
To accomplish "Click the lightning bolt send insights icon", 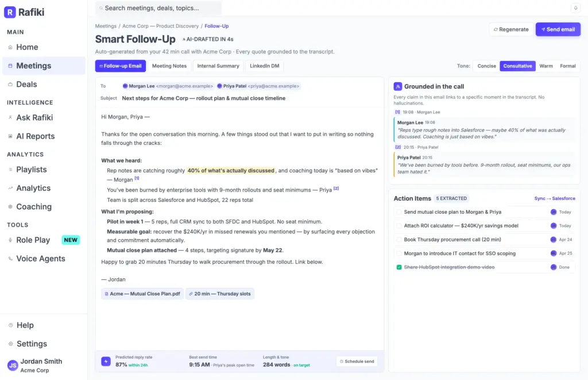I will point(106,361).
